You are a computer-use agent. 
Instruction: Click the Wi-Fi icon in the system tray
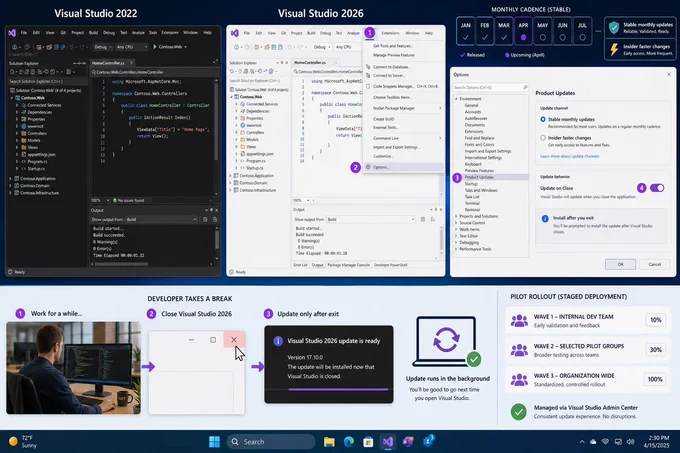[605, 441]
